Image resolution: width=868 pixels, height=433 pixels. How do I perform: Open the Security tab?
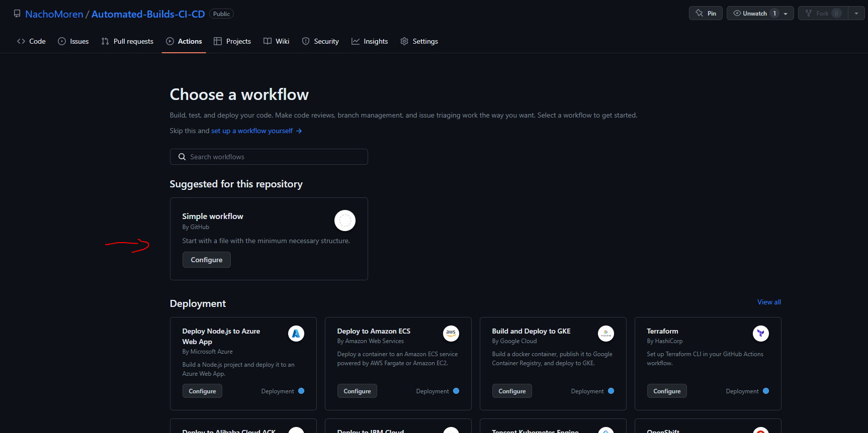tap(320, 41)
